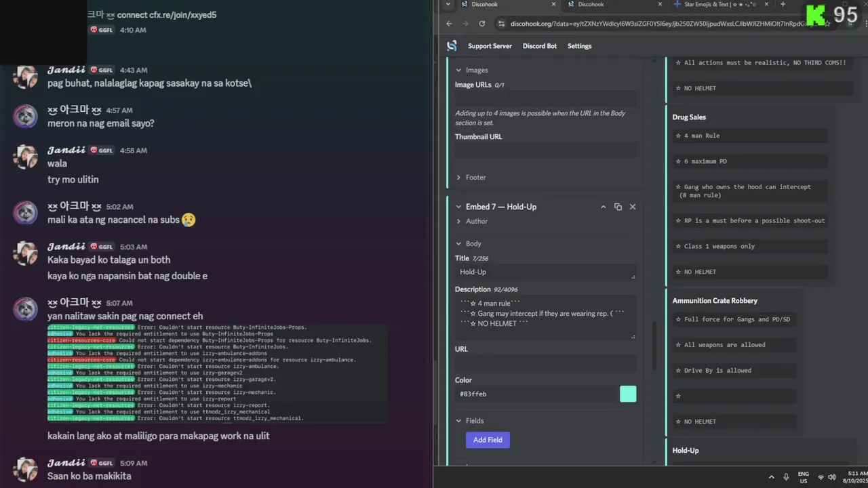The width and height of the screenshot is (868, 488).
Task: Click the ENG US language indicator
Action: (803, 477)
